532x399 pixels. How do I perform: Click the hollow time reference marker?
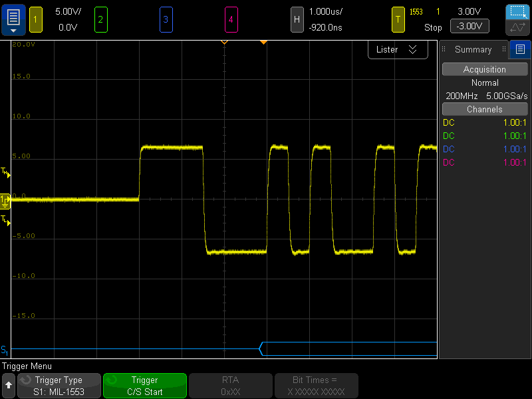[224, 43]
